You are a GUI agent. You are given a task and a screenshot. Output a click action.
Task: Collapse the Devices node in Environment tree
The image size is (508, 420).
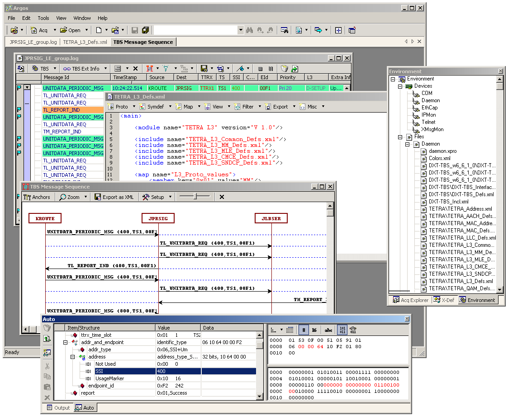click(400, 86)
